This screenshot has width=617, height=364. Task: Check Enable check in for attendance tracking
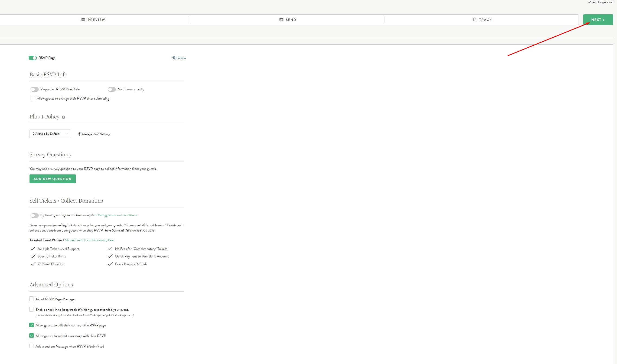click(x=32, y=309)
